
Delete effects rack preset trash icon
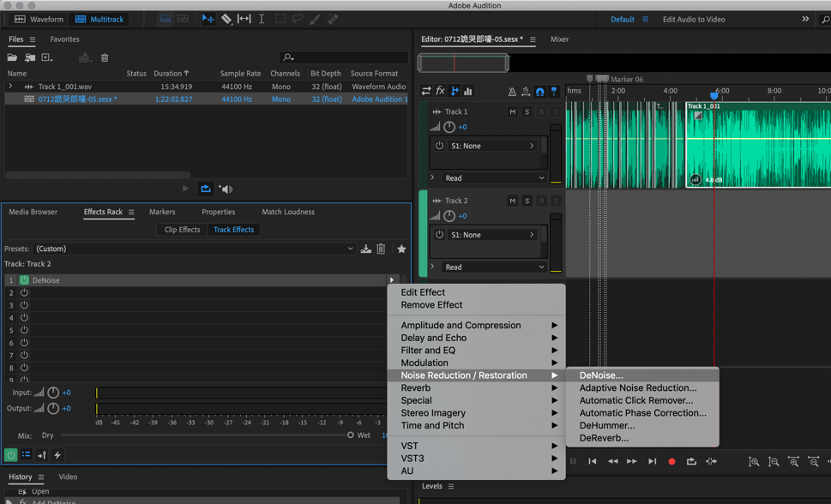(381, 249)
